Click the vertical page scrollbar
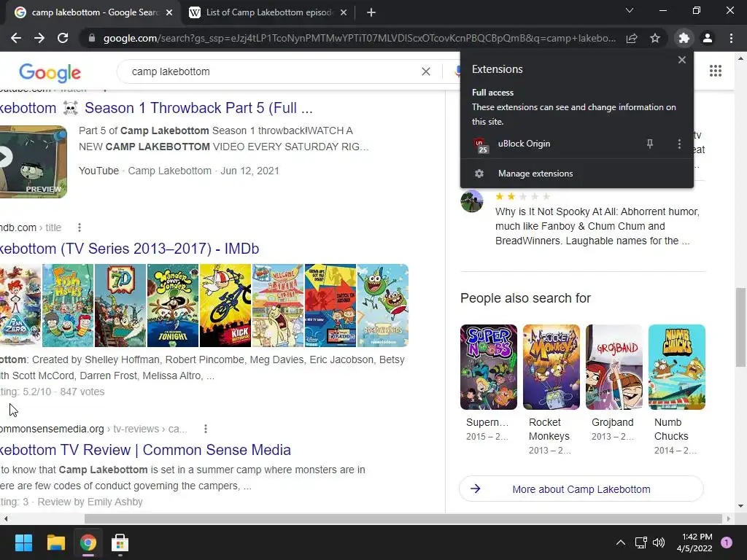Viewport: 747px width, 560px height. pyautogui.click(x=740, y=327)
